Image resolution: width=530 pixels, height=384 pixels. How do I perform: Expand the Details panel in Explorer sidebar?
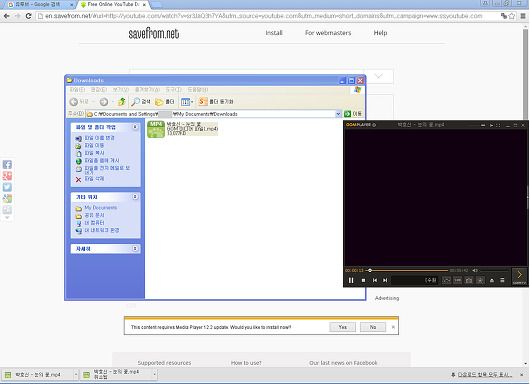[135, 249]
